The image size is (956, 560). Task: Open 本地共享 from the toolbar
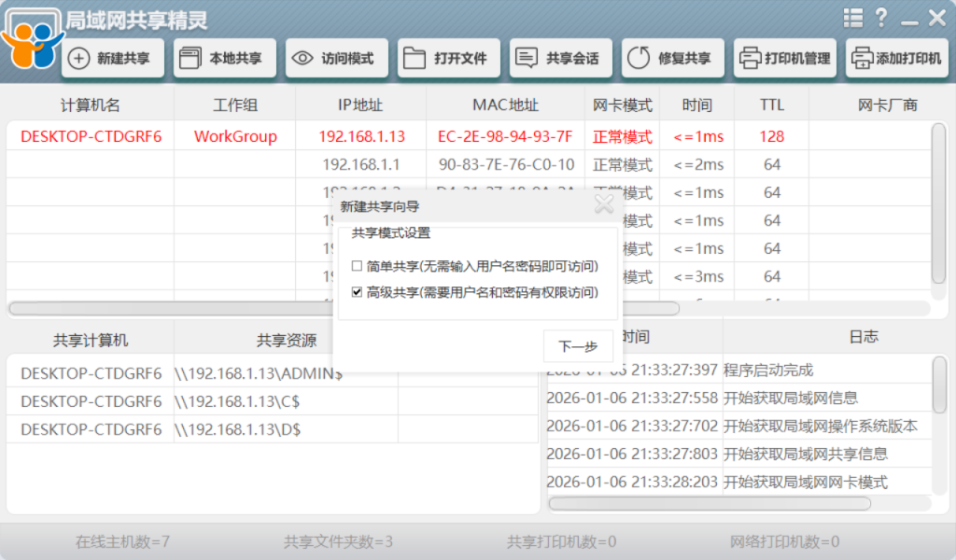(x=190, y=59)
